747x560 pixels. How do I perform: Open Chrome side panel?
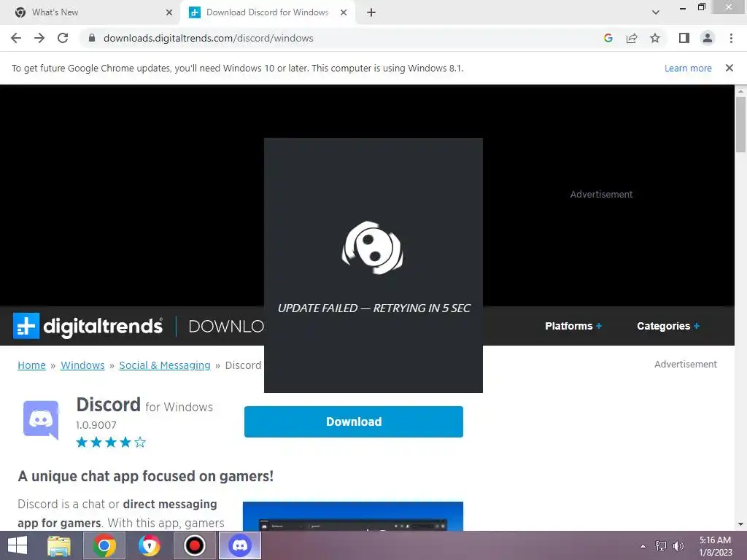click(684, 38)
